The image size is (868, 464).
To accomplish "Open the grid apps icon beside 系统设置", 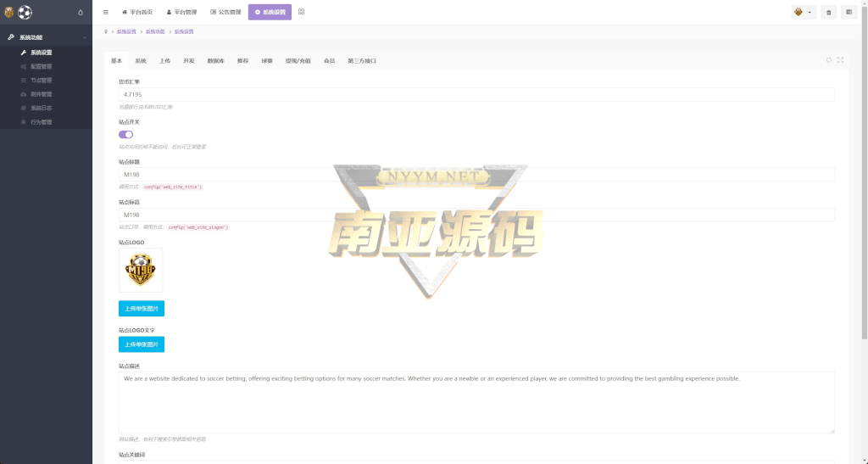I will 302,13.
